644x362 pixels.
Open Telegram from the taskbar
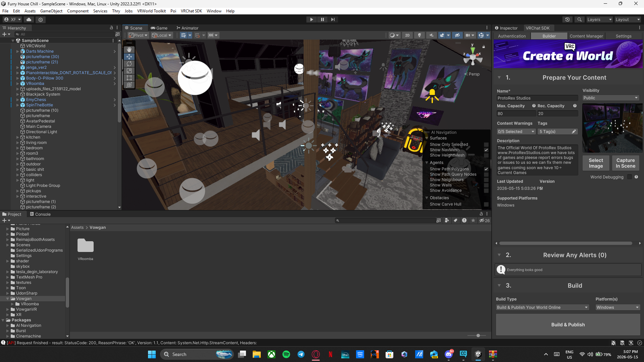(301, 354)
